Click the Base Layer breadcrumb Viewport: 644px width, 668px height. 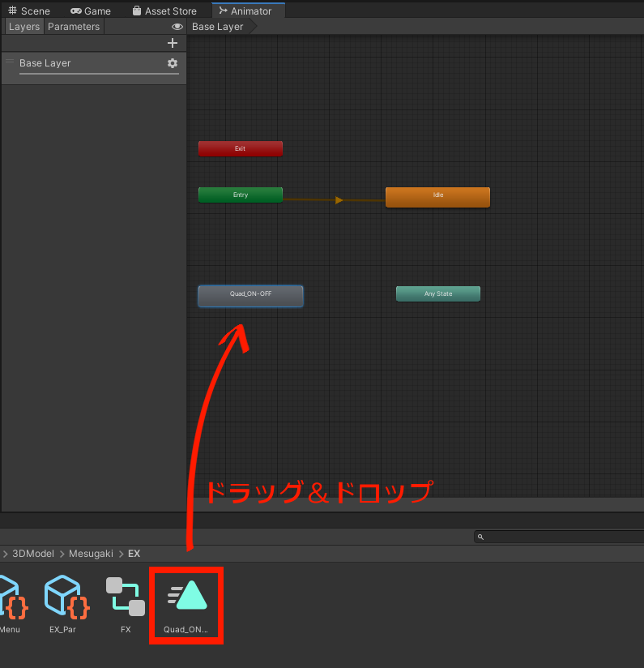217,27
